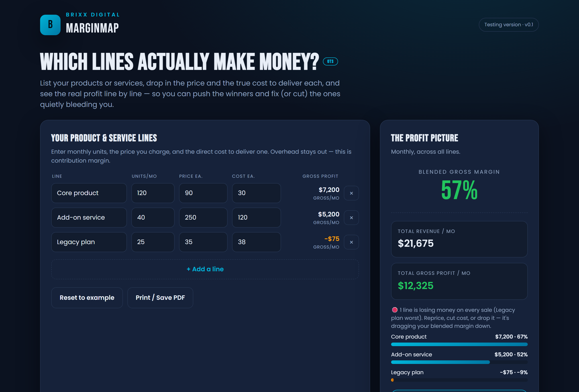Click the COST EA. column header
This screenshot has width=579, height=392.
pos(243,176)
